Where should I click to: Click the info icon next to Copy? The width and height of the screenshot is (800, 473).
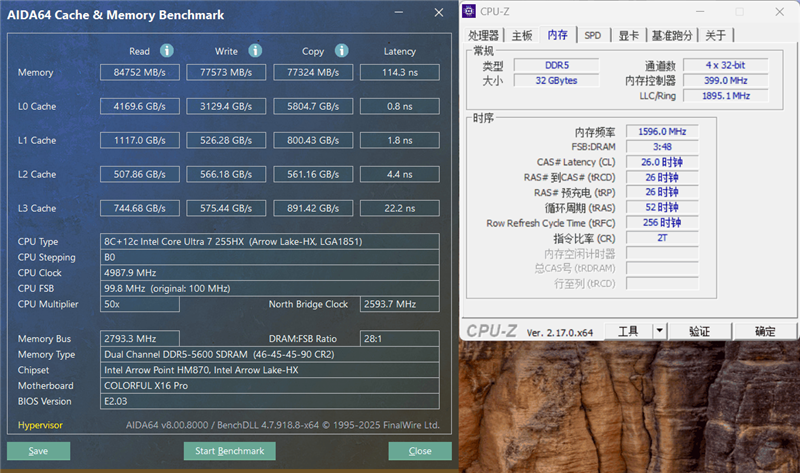coord(341,51)
